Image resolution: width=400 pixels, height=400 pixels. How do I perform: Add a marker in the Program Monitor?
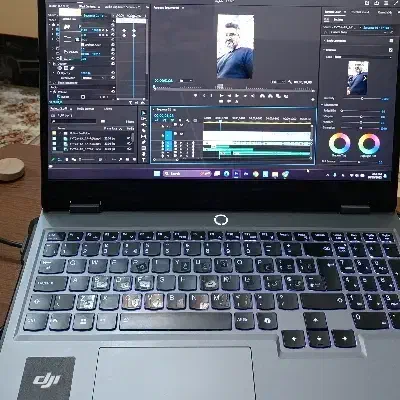pos(196,96)
